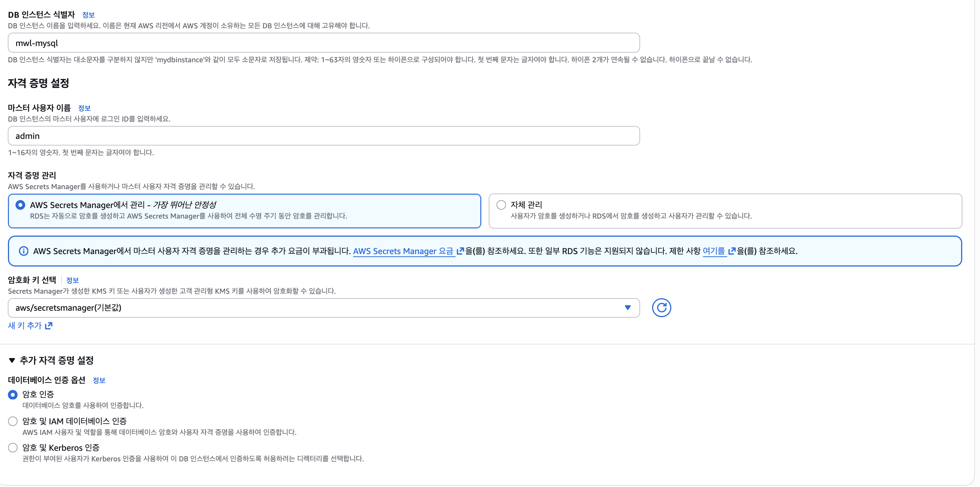Click the refresh KMS keys icon
The width and height of the screenshot is (980, 487).
(661, 308)
